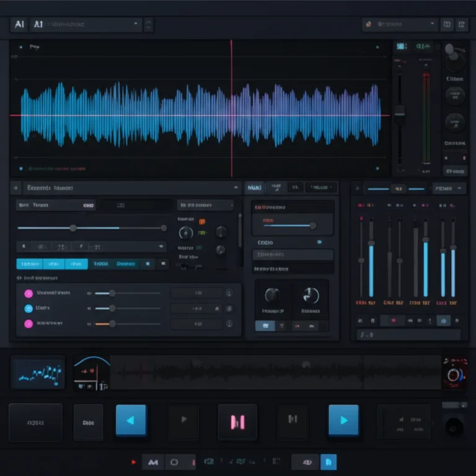This screenshot has width=476, height=476.
Task: Toggle the blue circle track indicator
Action: (x=29, y=308)
